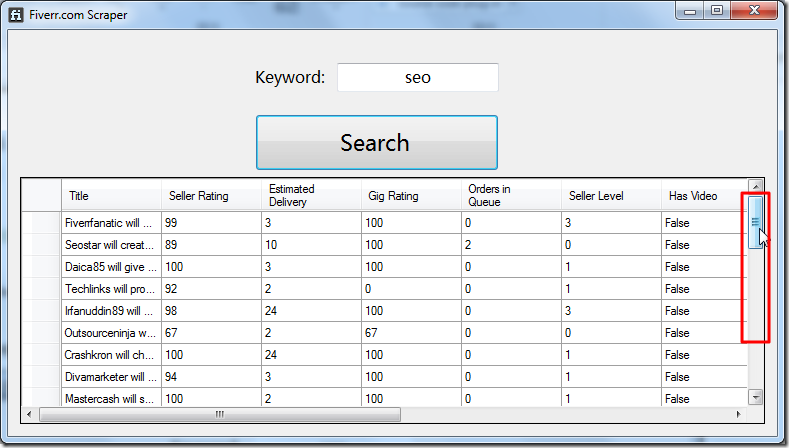Select the 'Irfanuddin89 will ...' title cell
Viewport: 789px width, 448px height.
(111, 311)
